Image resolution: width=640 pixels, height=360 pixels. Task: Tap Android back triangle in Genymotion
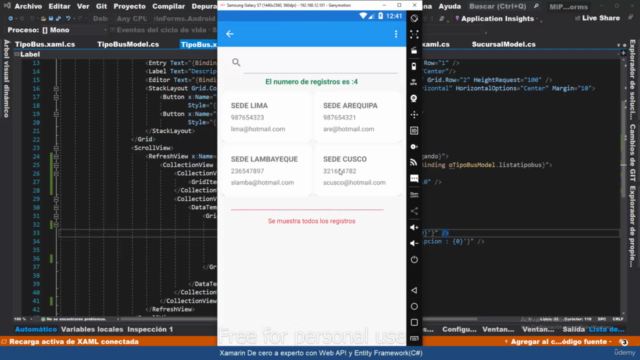point(414,290)
